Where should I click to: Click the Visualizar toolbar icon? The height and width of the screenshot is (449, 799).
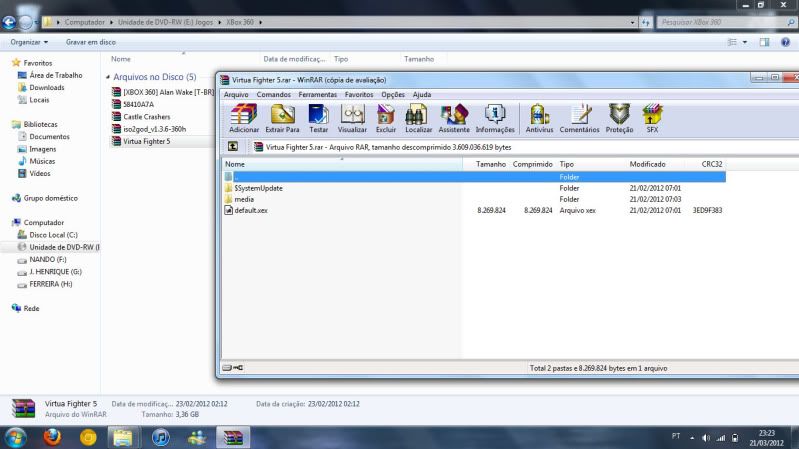(x=352, y=118)
